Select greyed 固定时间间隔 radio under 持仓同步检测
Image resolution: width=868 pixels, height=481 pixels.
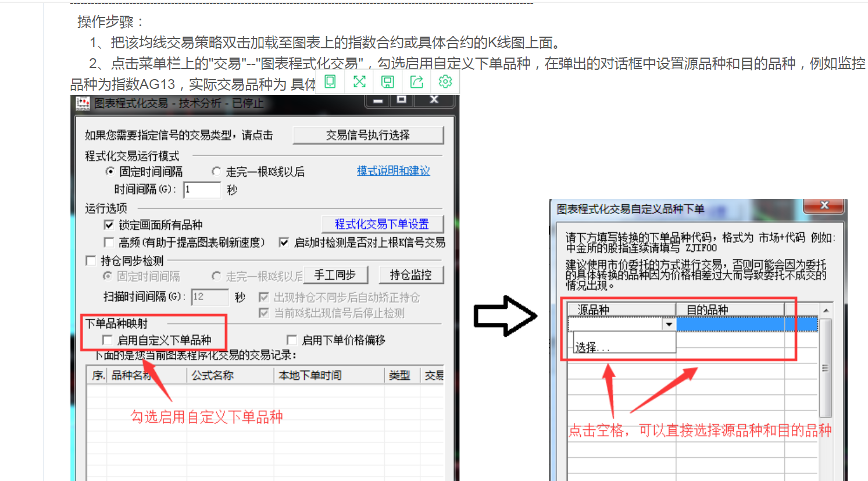[x=108, y=276]
